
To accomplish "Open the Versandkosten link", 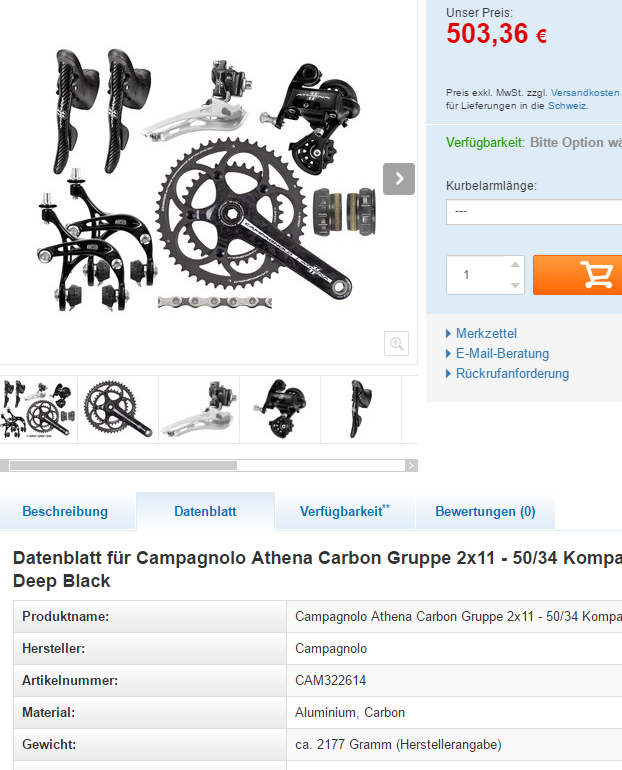I will click(x=585, y=92).
